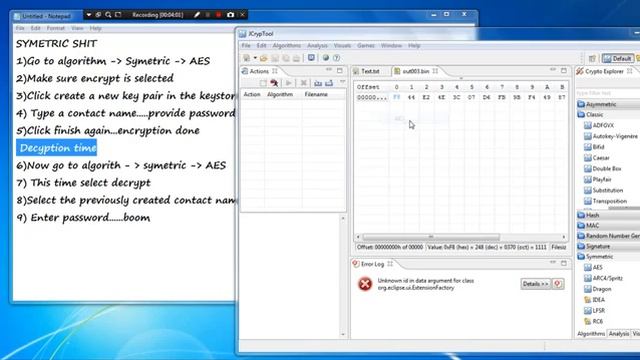
Task: Select Caesar cipher in Crypto Explorer
Action: (597, 158)
